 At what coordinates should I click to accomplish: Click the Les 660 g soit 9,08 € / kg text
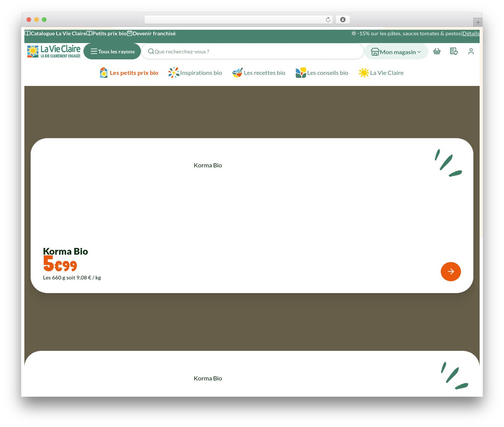click(x=72, y=278)
